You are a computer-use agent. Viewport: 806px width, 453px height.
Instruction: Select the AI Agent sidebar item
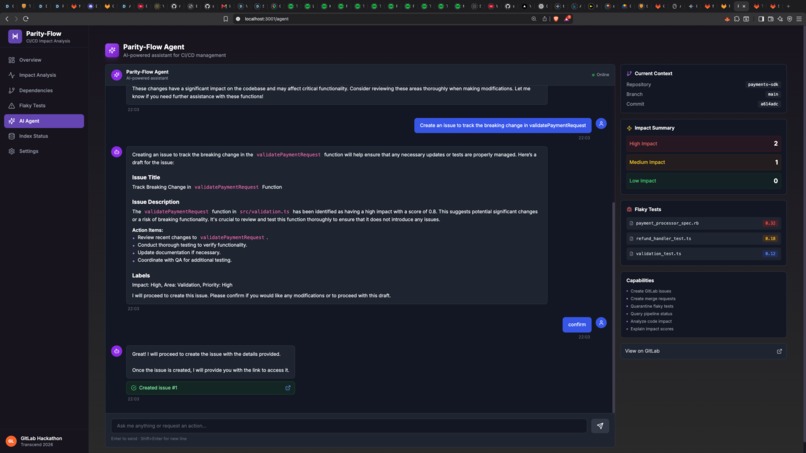tap(44, 121)
